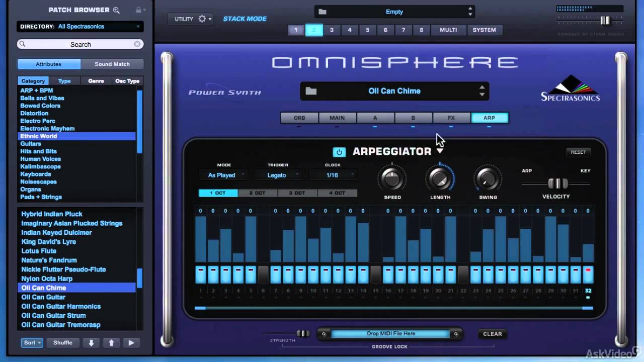644x362 pixels.
Task: Toggle arpeggiator step 32 button
Action: click(588, 275)
